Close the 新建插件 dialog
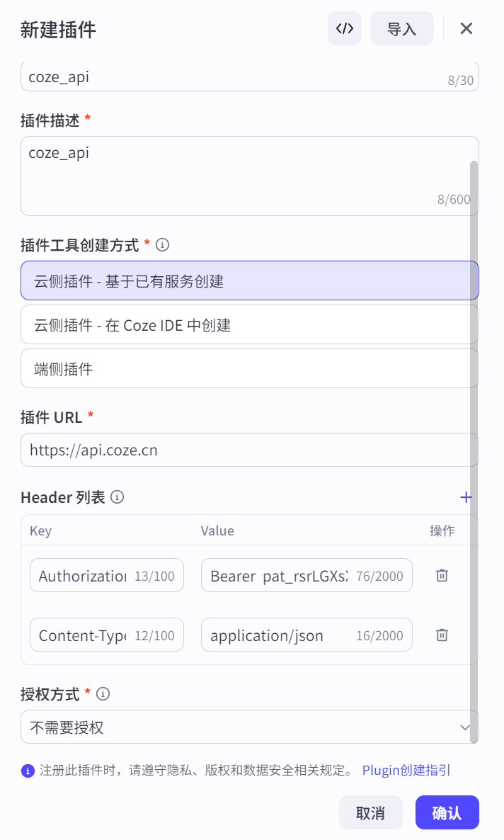 466,28
